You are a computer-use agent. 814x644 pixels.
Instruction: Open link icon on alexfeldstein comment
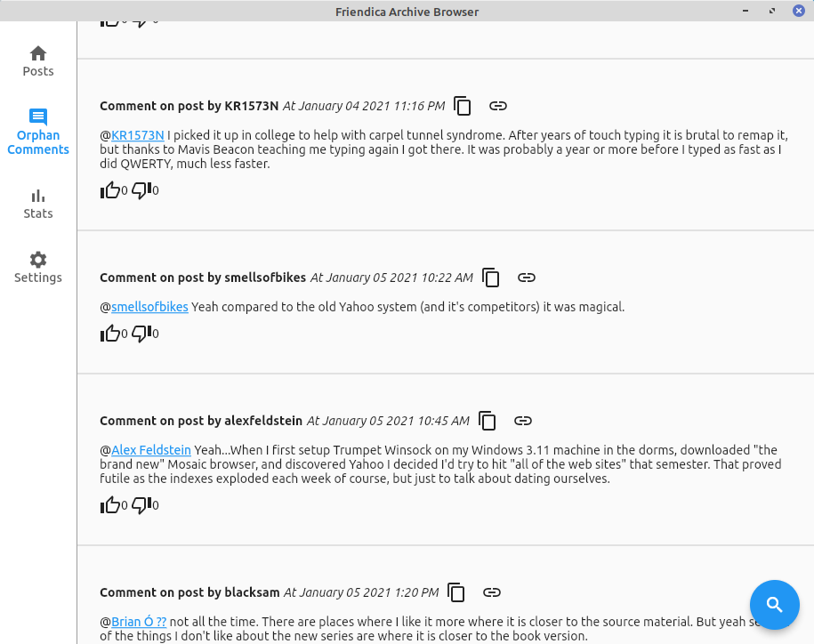(x=523, y=421)
